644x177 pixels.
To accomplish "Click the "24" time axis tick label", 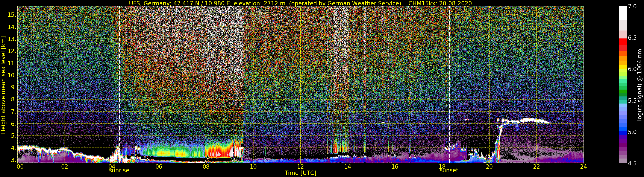I will tap(583, 166).
